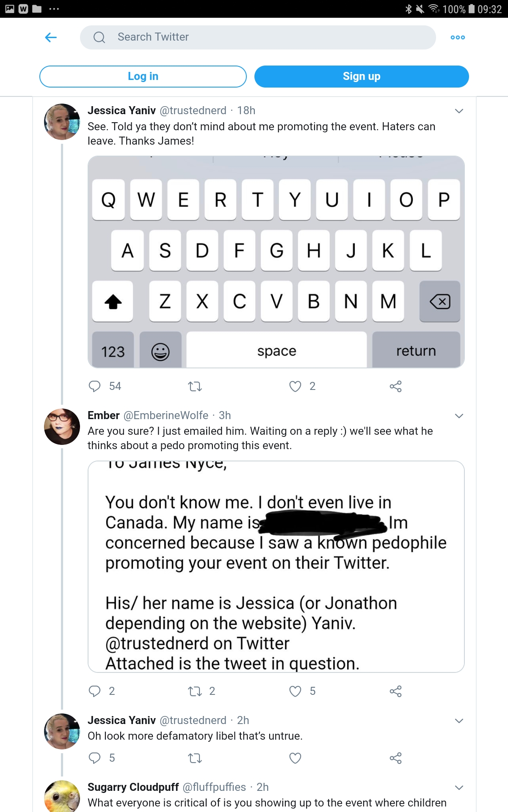Share Jessica Yaniv's 2h tweet
Viewport: 508px width, 812px height.
pyautogui.click(x=395, y=758)
